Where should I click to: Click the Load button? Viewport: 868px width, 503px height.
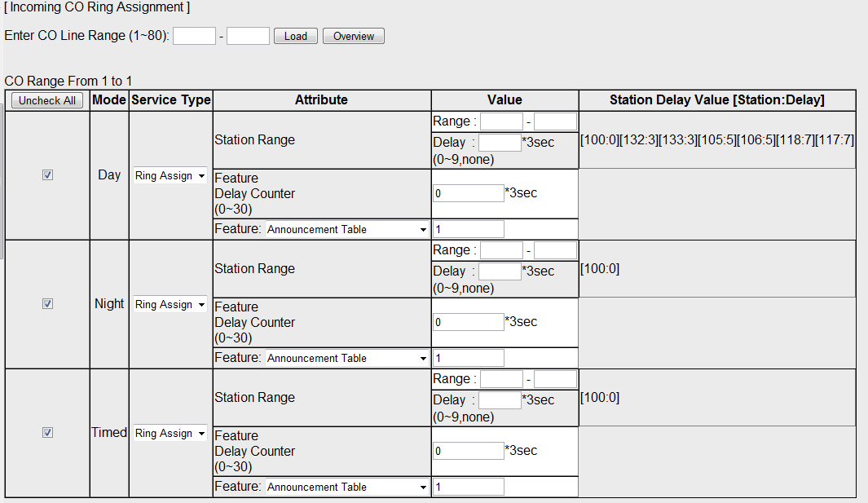pyautogui.click(x=295, y=36)
